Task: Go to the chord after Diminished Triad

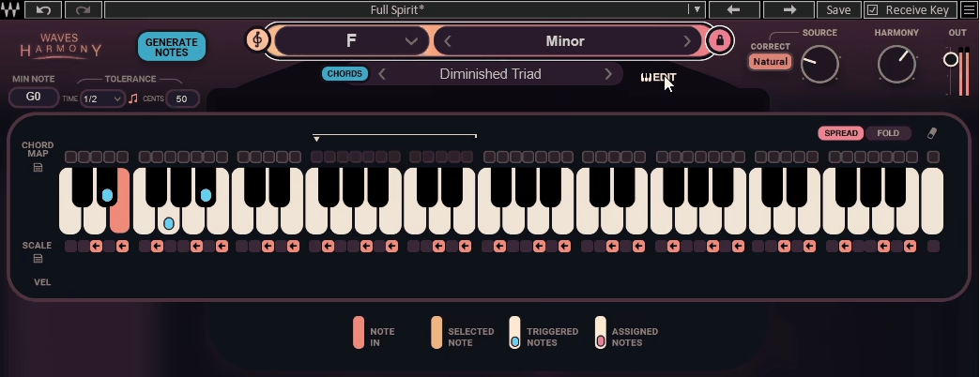Action: coord(608,74)
